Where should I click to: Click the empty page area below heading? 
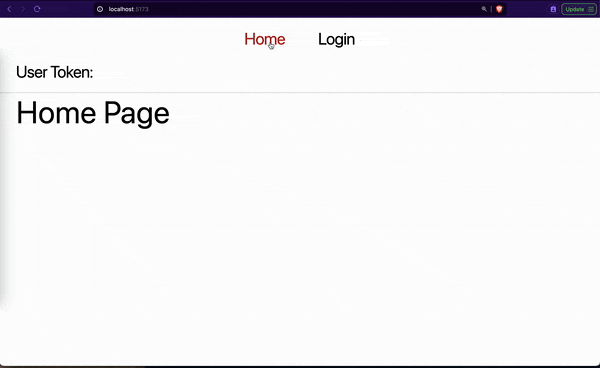click(x=300, y=237)
